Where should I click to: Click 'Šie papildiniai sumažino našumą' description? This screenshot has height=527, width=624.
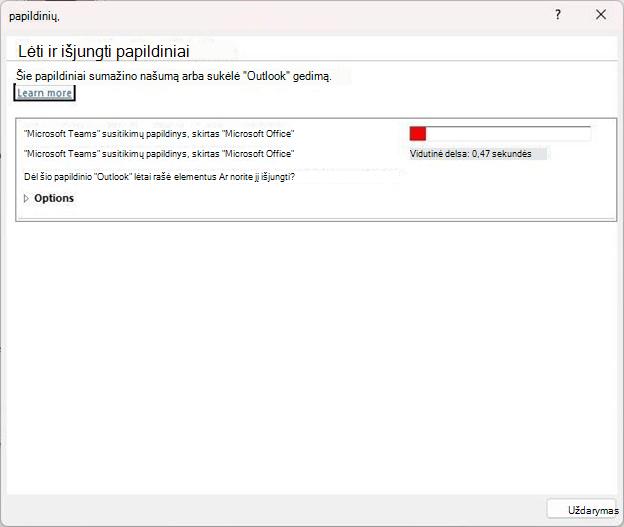(x=174, y=76)
